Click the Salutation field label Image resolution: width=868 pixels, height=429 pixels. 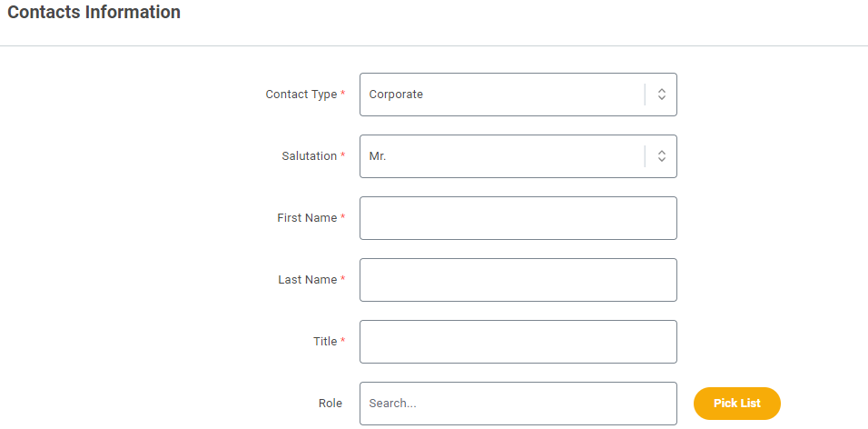click(x=309, y=156)
